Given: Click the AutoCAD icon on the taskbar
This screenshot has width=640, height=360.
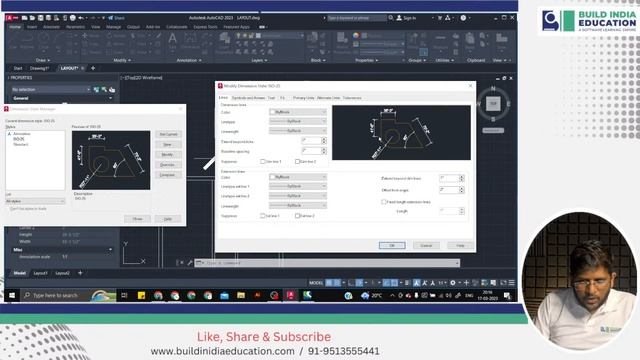Looking at the screenshot, I should click(291, 295).
